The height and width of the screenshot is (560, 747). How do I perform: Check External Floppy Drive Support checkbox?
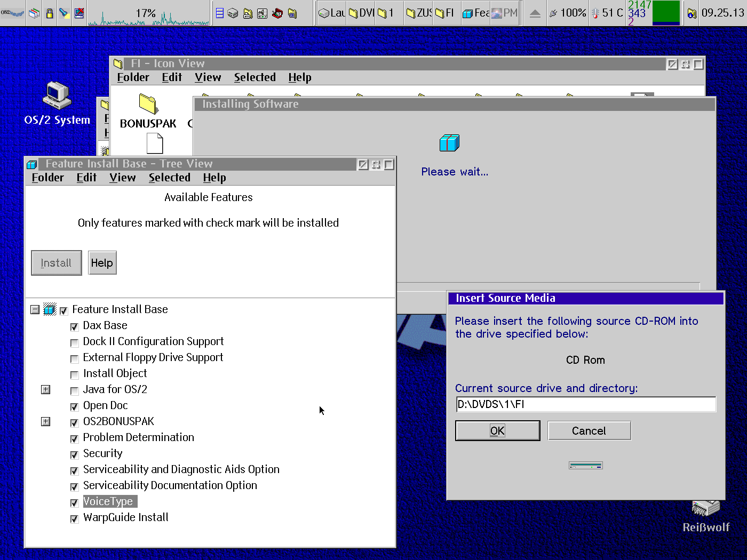click(x=74, y=358)
